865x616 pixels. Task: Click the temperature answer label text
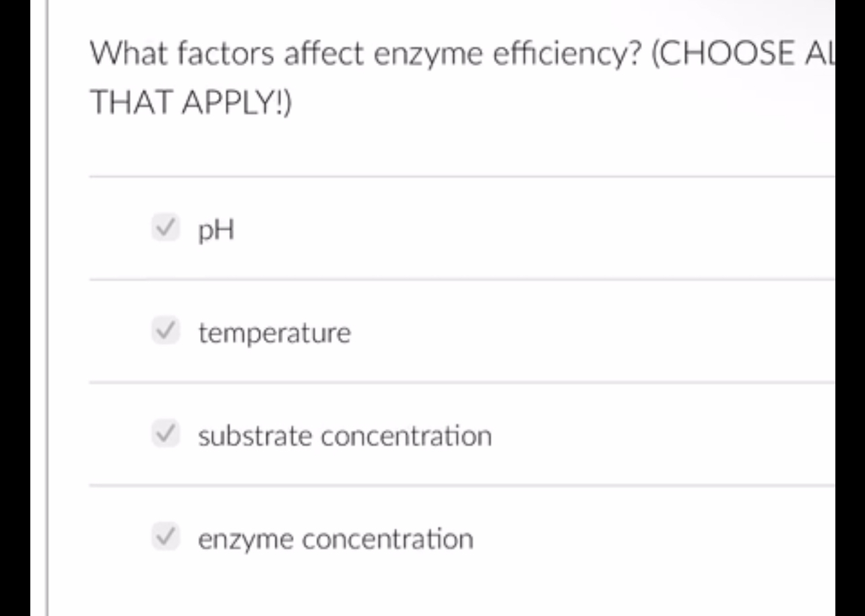[274, 331]
